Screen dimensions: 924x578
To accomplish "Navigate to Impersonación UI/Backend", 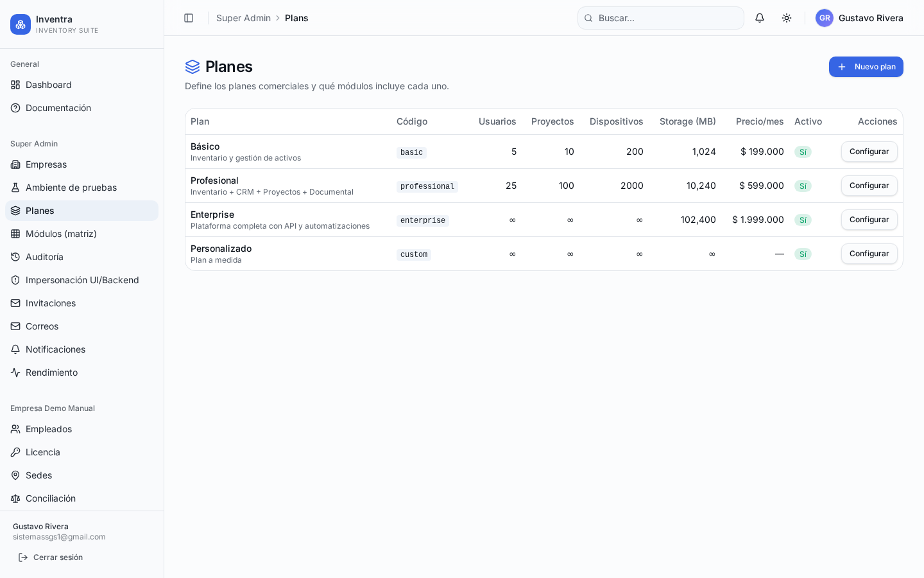I will [81, 280].
